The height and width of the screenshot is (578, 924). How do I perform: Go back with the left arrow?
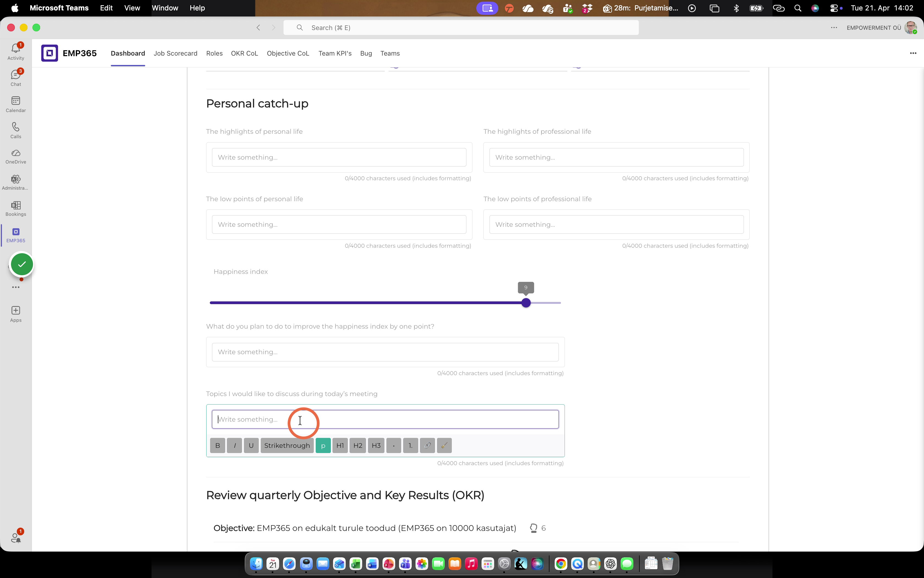pos(258,28)
